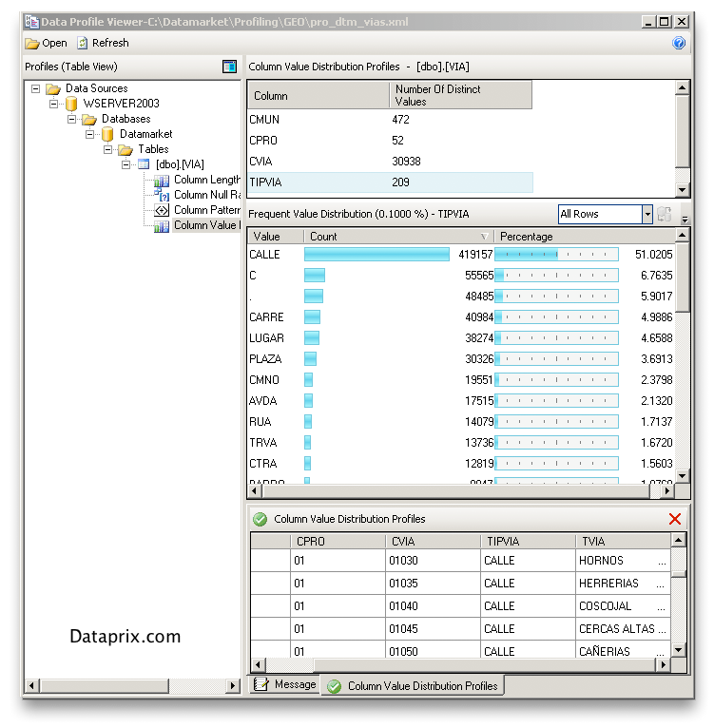Click the TIPVIA header in drilldown grid
The width and height of the screenshot is (714, 728).
529,542
